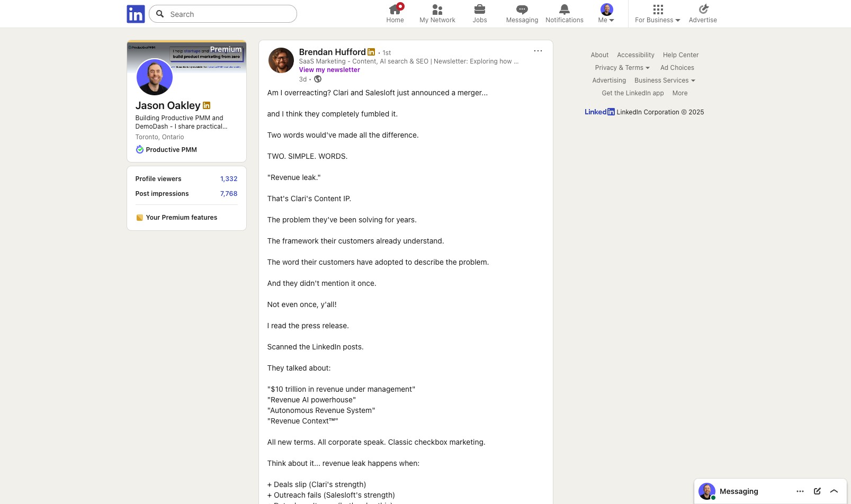851x504 pixels.
Task: Click the '"Revenue leak."' post line
Action: point(294,177)
